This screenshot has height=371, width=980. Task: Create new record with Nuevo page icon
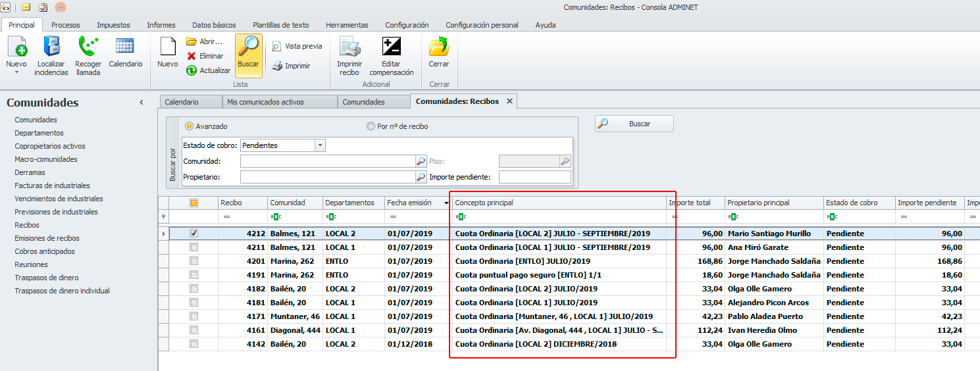pyautogui.click(x=168, y=53)
